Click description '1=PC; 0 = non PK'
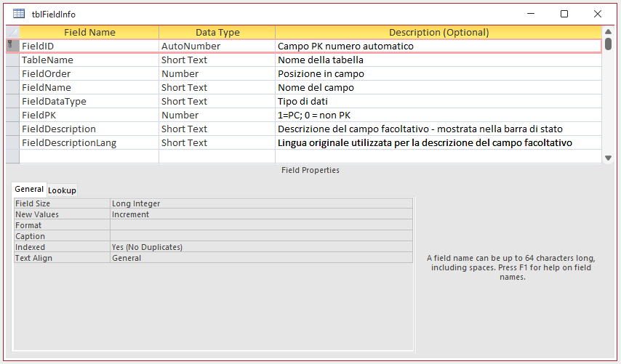The height and width of the screenshot is (364, 621). point(438,116)
